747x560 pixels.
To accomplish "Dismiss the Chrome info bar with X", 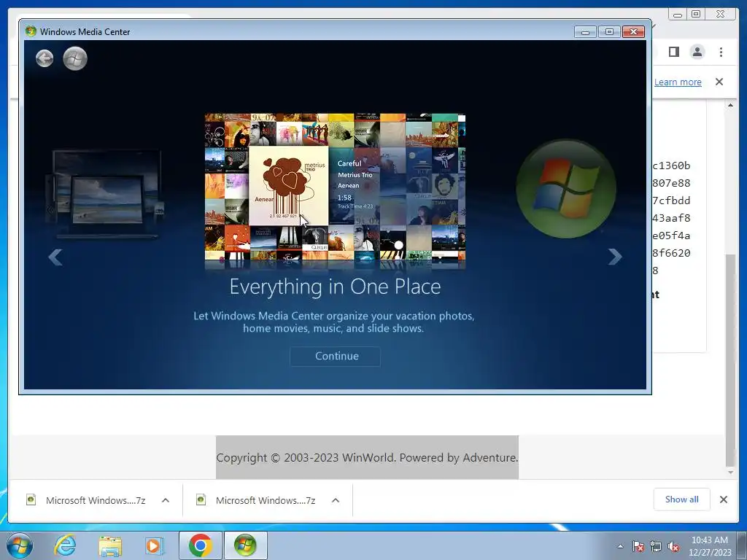I will (719, 82).
